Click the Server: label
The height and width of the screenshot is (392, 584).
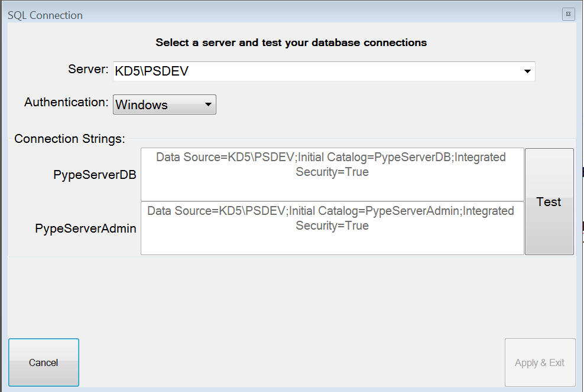tap(88, 69)
